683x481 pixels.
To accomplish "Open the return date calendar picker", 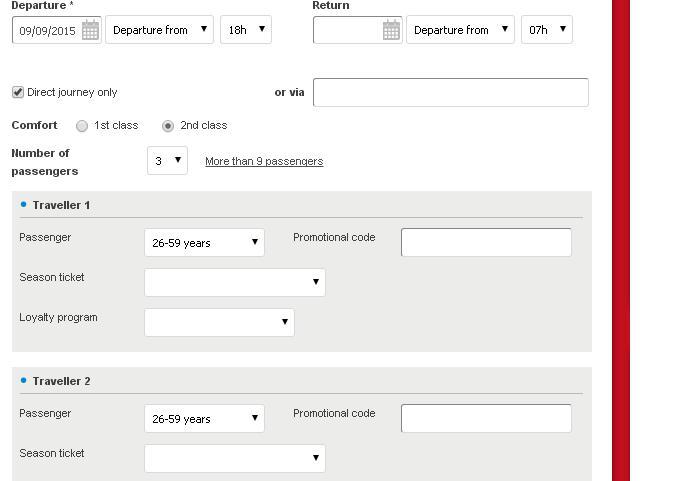I will 391,30.
